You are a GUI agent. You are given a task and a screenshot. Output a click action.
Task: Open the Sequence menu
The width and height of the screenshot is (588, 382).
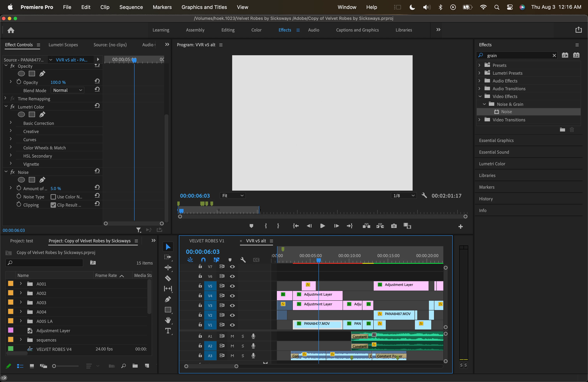click(131, 7)
